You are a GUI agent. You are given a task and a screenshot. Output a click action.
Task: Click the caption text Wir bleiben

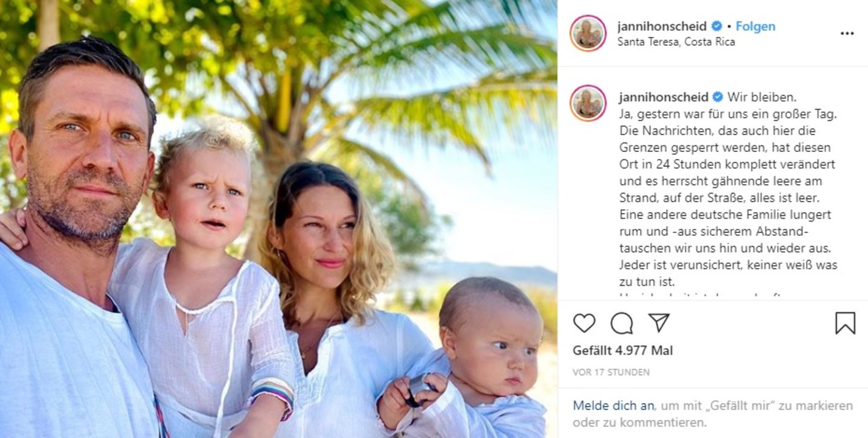[x=757, y=97]
